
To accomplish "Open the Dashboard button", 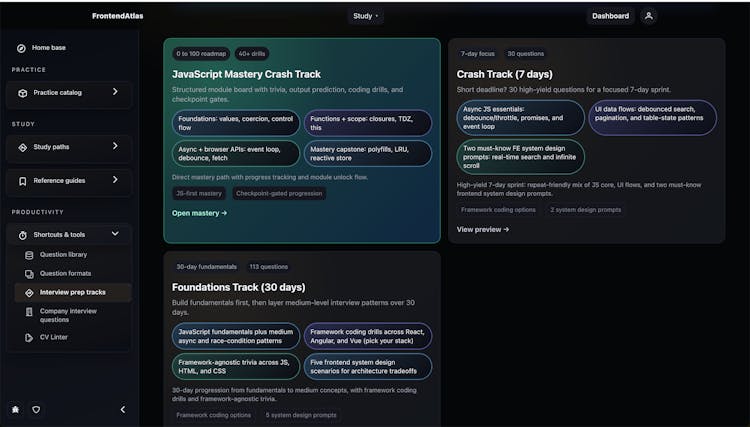I will click(610, 16).
